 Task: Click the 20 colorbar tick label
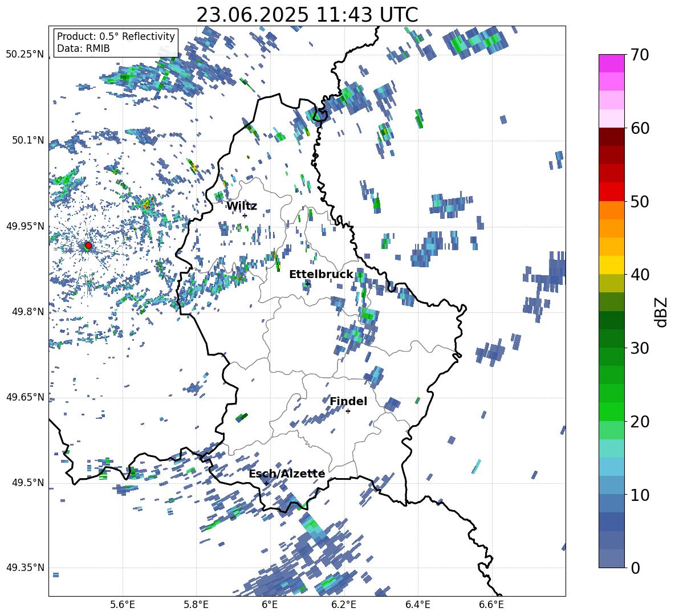click(x=639, y=422)
